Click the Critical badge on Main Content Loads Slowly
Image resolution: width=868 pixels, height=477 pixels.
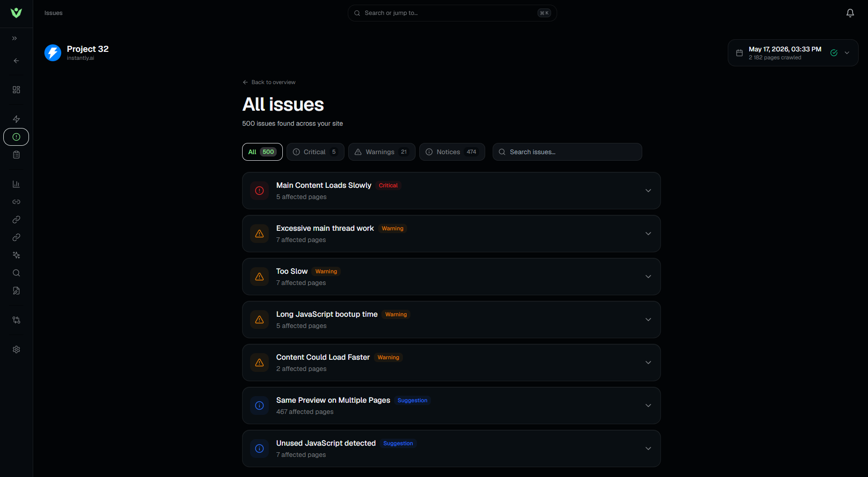(388, 185)
